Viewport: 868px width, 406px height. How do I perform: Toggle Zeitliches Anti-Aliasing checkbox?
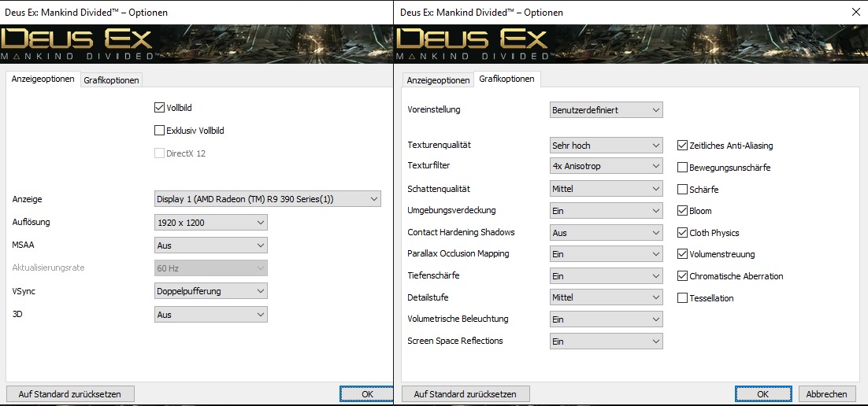(683, 146)
